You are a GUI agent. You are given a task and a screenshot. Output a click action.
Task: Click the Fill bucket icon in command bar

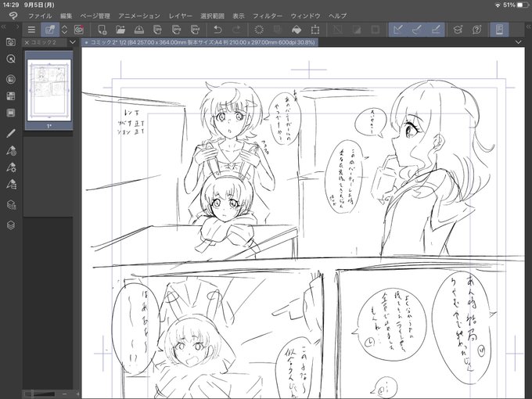tap(297, 30)
